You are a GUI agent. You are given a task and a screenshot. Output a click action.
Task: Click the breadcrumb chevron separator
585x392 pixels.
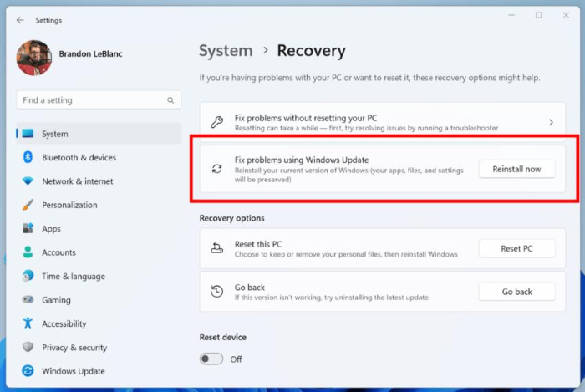pyautogui.click(x=265, y=50)
